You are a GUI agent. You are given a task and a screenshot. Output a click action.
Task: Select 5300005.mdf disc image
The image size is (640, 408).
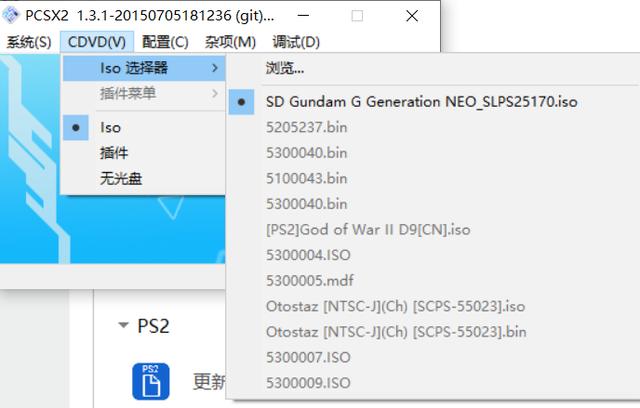(308, 280)
